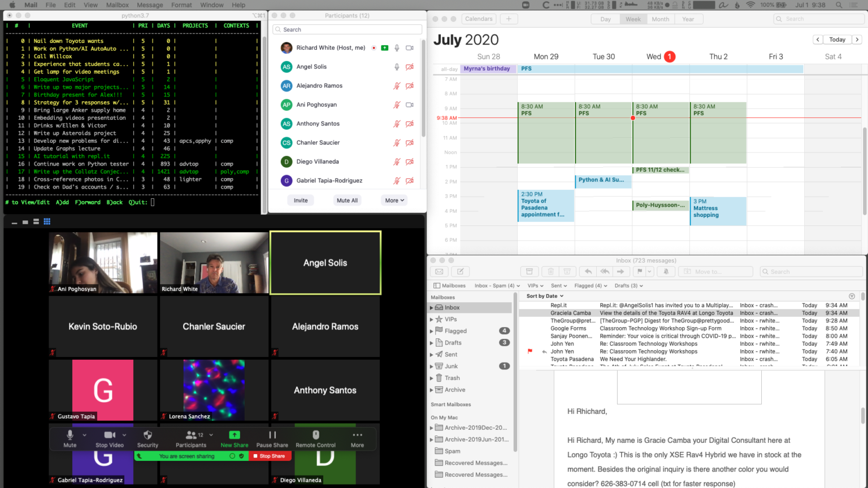Click the Mute All button
This screenshot has width=868, height=488.
pyautogui.click(x=347, y=201)
